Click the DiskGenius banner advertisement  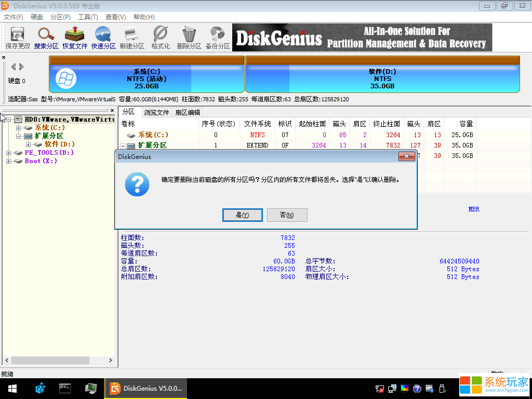pos(362,37)
